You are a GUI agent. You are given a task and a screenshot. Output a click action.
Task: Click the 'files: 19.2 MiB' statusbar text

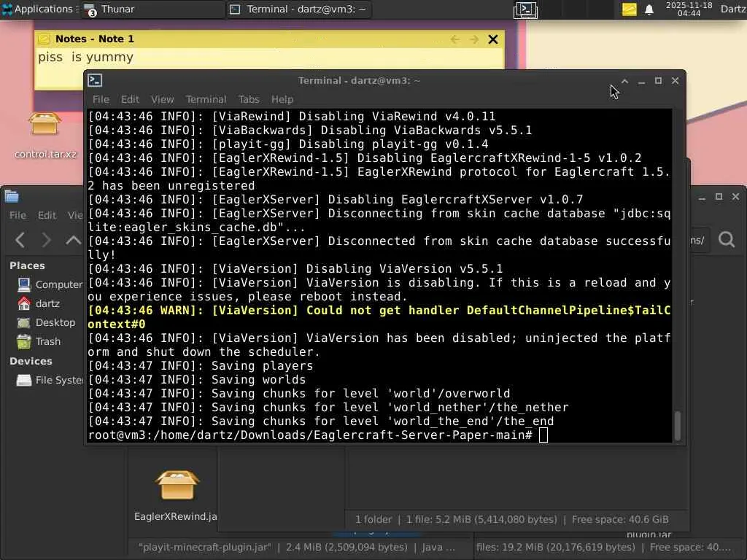tap(603, 547)
